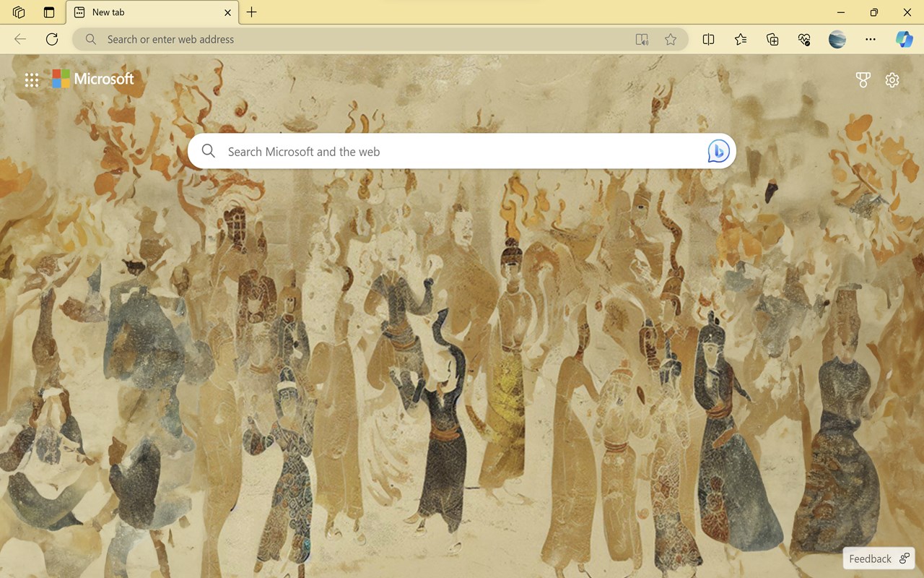
Task: Click the search box magnifier icon
Action: [209, 151]
